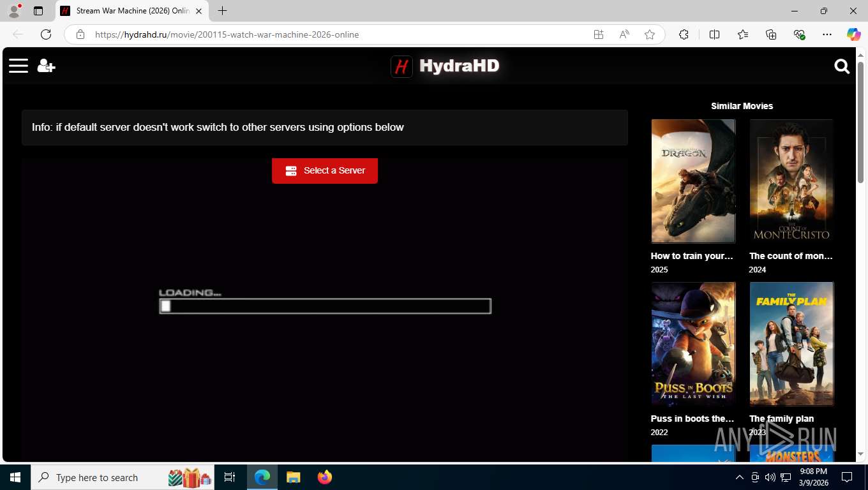Click the taskbar search box
This screenshot has height=490, width=868.
tap(124, 477)
